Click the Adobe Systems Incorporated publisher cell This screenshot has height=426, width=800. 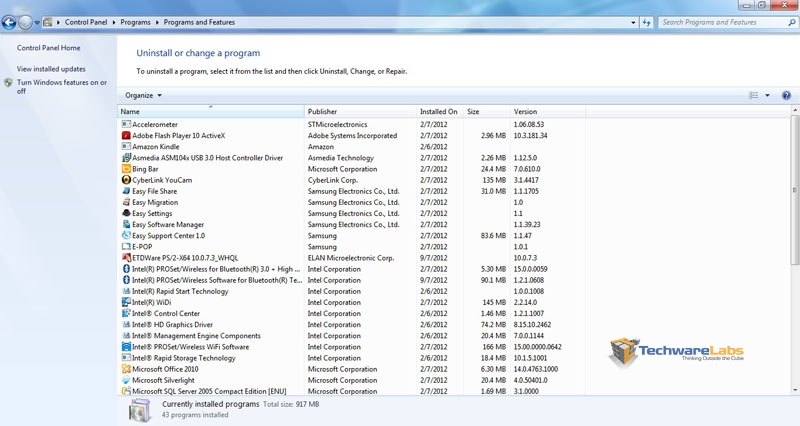click(352, 136)
